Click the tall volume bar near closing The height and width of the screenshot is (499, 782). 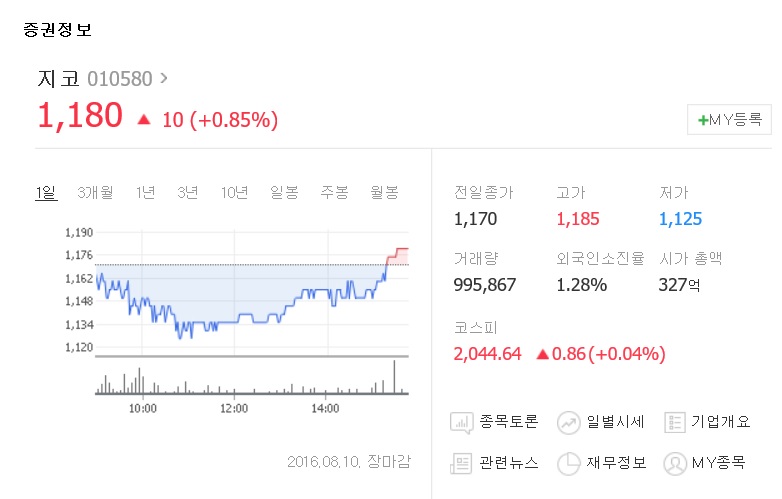pyautogui.click(x=395, y=377)
